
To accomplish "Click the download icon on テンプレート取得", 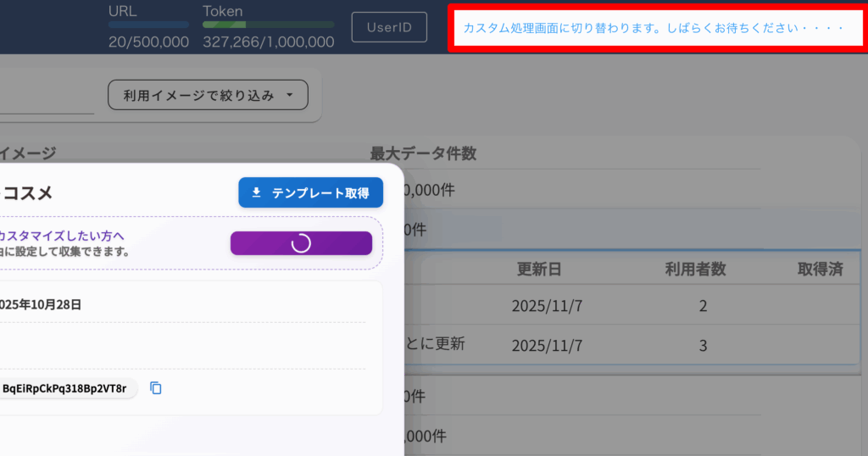I will 257,193.
